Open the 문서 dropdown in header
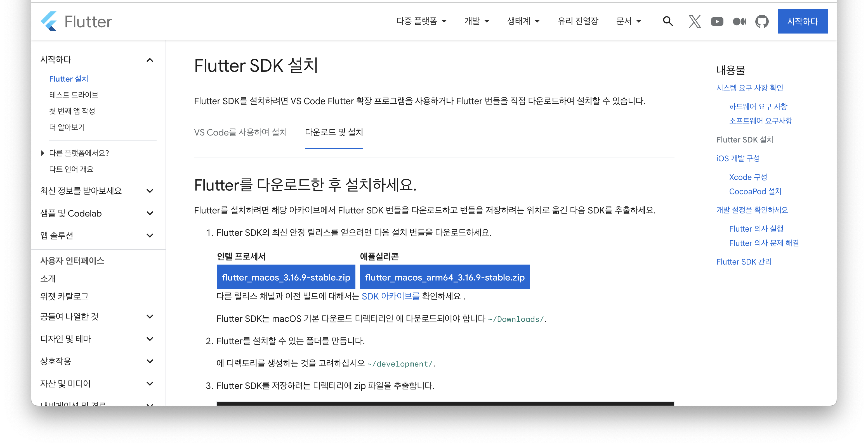The height and width of the screenshot is (447, 868). click(x=628, y=21)
